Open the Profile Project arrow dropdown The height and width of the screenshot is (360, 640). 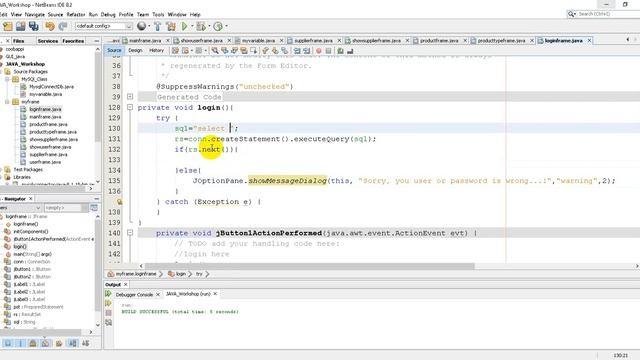[x=226, y=26]
